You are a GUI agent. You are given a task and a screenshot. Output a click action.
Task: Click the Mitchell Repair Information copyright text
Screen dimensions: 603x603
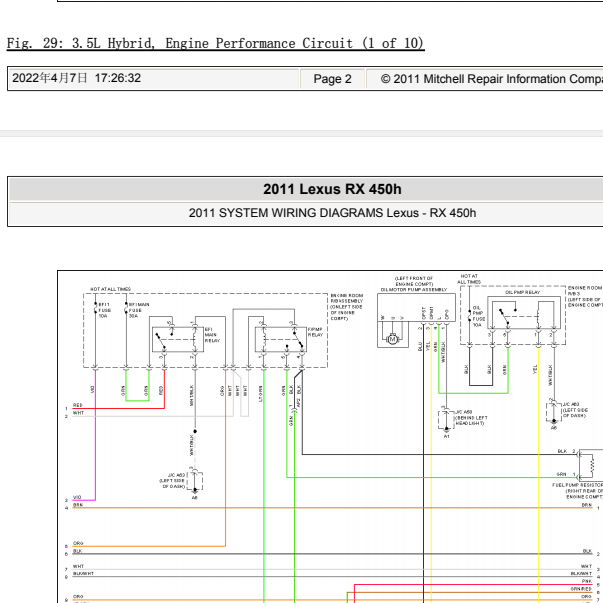(491, 79)
